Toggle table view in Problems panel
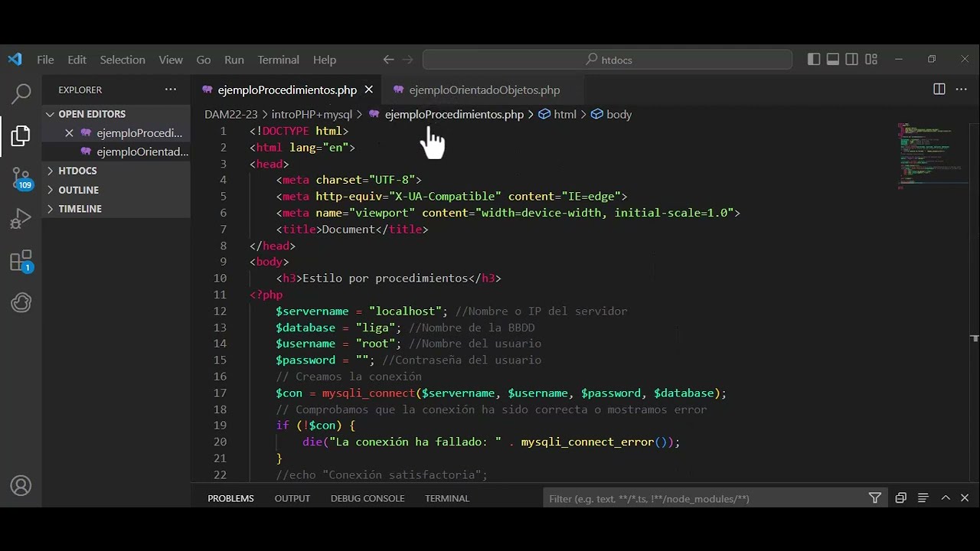The width and height of the screenshot is (980, 551). tap(923, 498)
